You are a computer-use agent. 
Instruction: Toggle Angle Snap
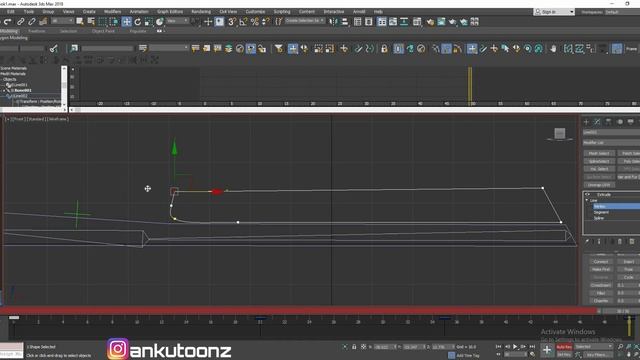point(243,22)
